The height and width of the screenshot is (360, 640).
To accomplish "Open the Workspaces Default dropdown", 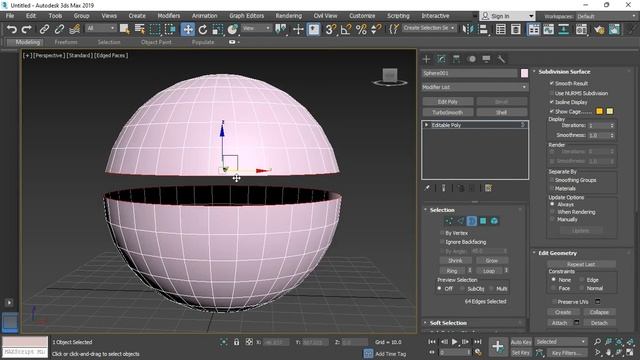I will coord(606,16).
